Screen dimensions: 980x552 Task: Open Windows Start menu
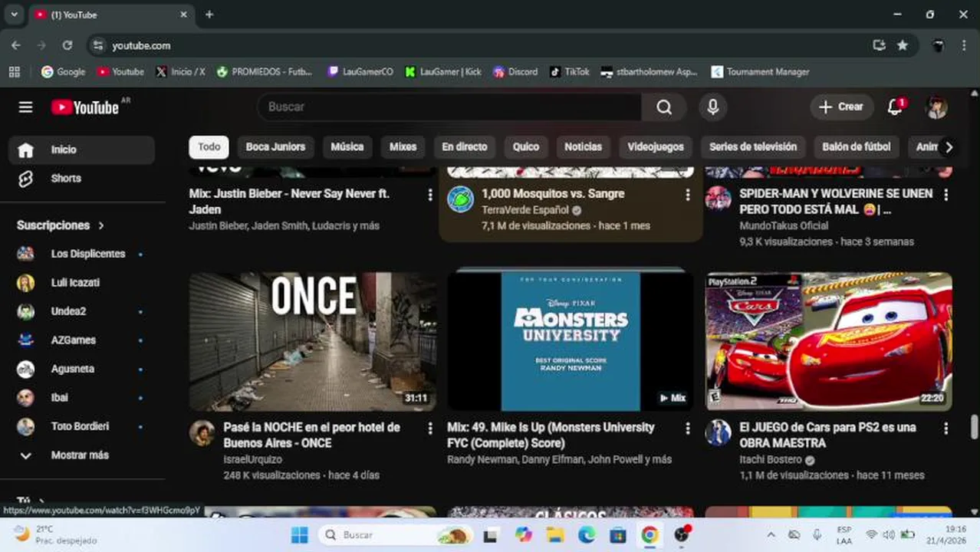300,534
